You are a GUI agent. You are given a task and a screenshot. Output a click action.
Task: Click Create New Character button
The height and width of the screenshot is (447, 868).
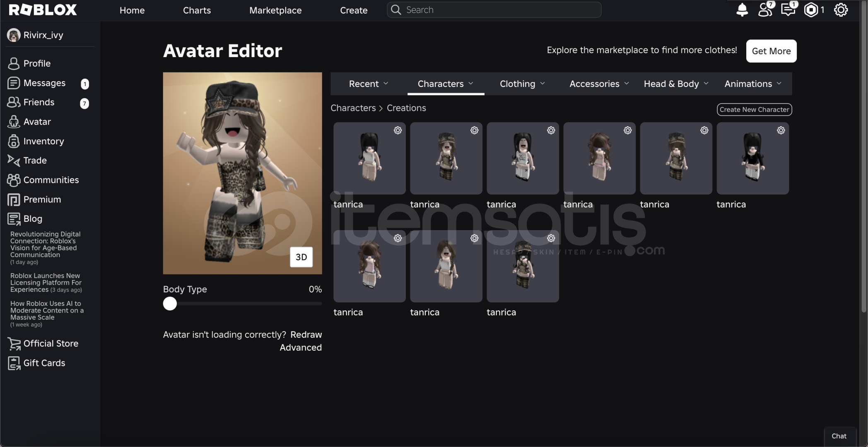pyautogui.click(x=754, y=110)
